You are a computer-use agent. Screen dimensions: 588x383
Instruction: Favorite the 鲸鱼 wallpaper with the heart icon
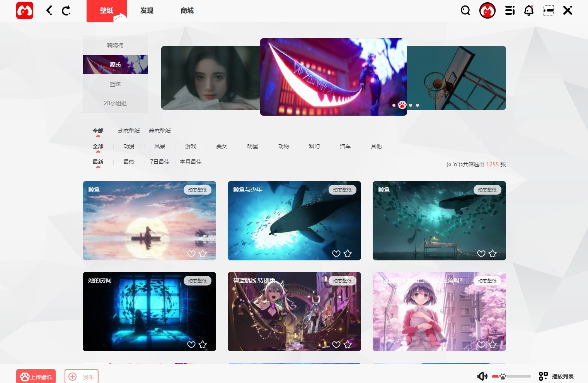[x=191, y=254]
